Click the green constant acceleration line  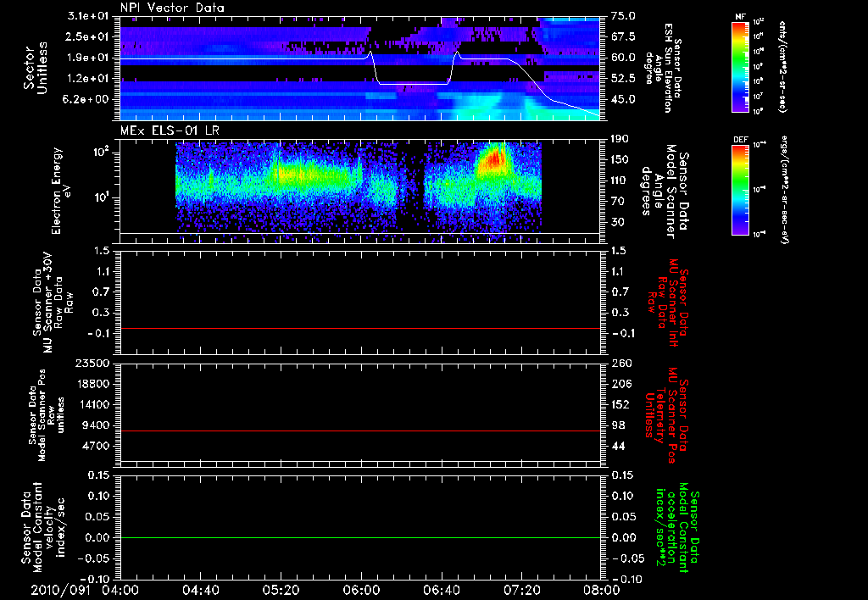click(360, 537)
